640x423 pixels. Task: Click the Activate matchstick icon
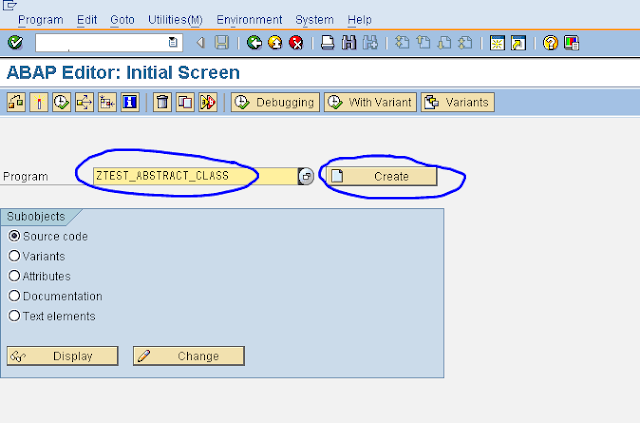click(39, 102)
